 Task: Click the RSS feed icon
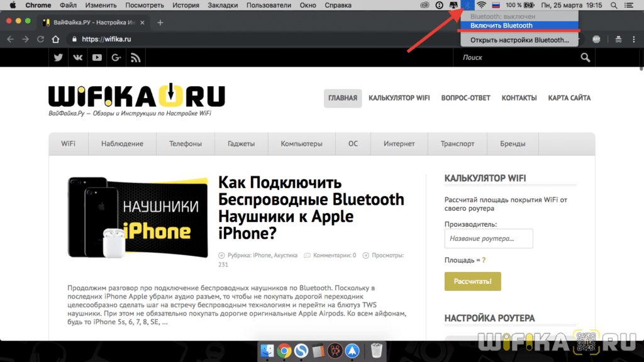point(135,58)
